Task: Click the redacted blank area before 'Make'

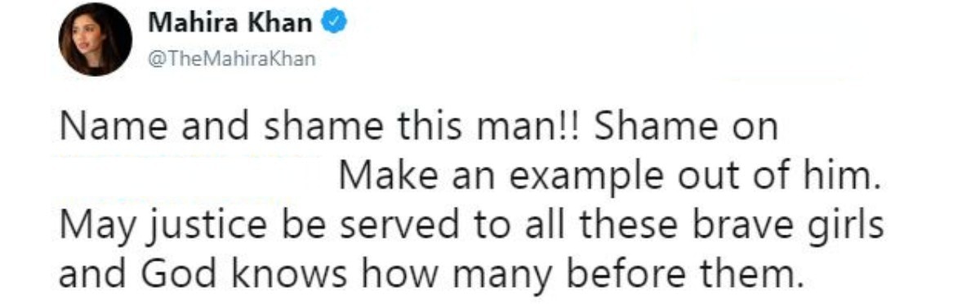Action: coord(196,177)
